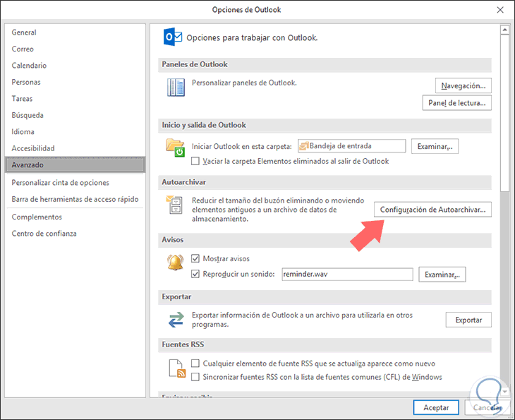Select the Complementos category
Screen dimensions: 515x420
[75, 217]
